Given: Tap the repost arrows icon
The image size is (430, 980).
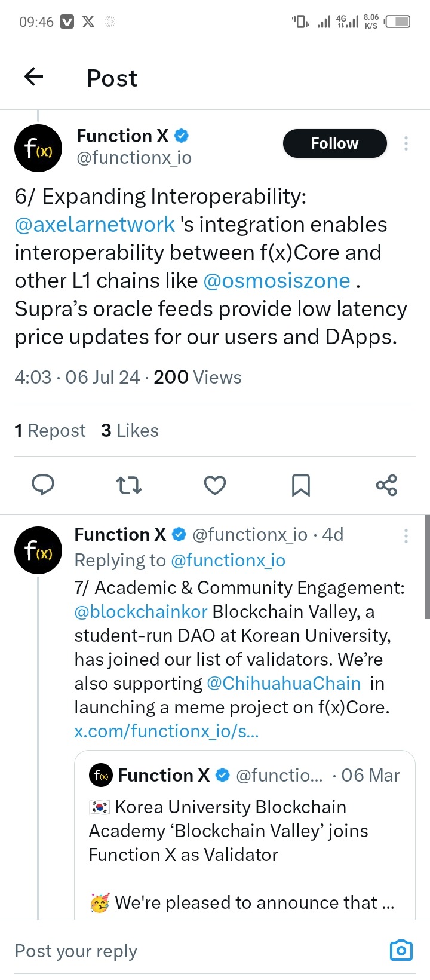Looking at the screenshot, I should (x=129, y=485).
